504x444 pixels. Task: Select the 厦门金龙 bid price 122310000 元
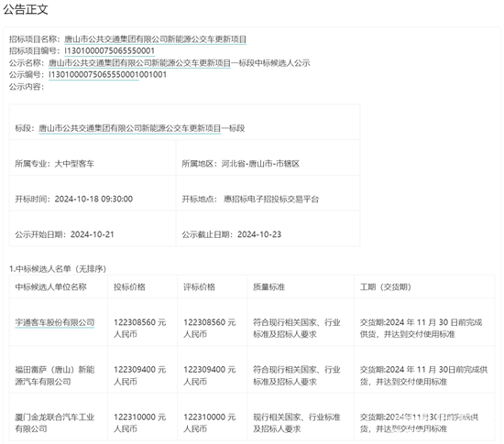pos(142,417)
